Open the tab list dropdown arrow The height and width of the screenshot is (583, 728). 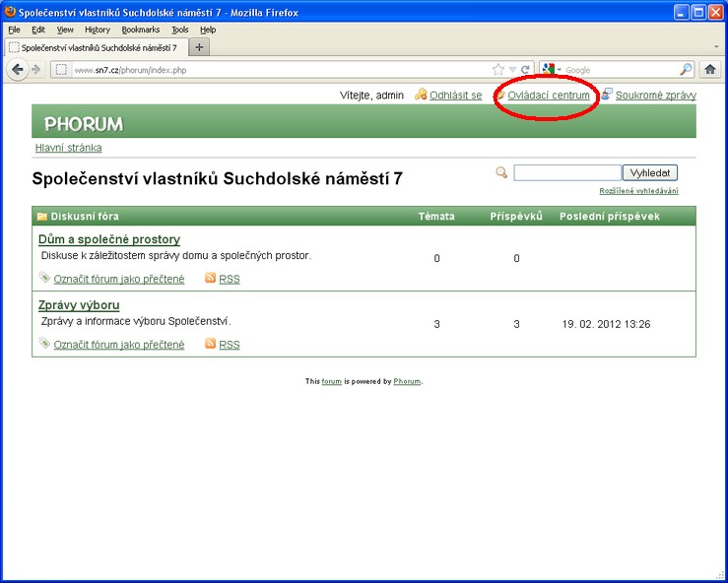[716, 47]
